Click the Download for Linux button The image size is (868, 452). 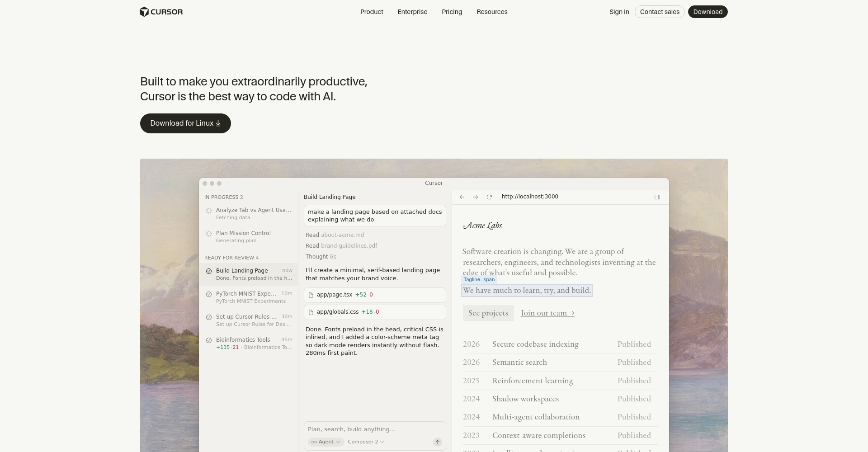(185, 123)
